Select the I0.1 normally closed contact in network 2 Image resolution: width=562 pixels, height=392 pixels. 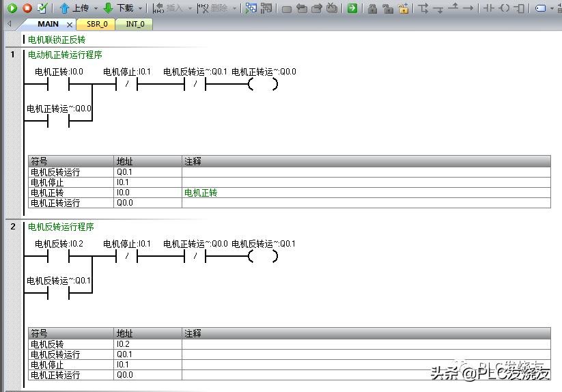pos(127,257)
